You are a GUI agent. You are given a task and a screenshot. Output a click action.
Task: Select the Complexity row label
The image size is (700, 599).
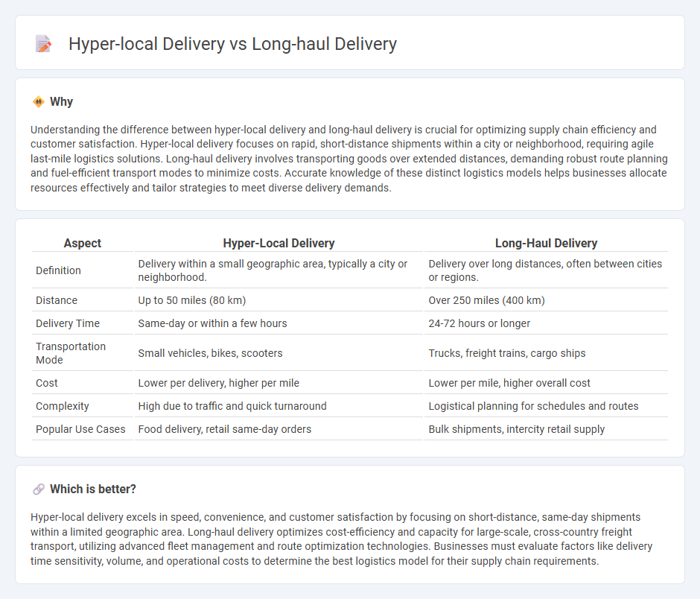pos(63,406)
